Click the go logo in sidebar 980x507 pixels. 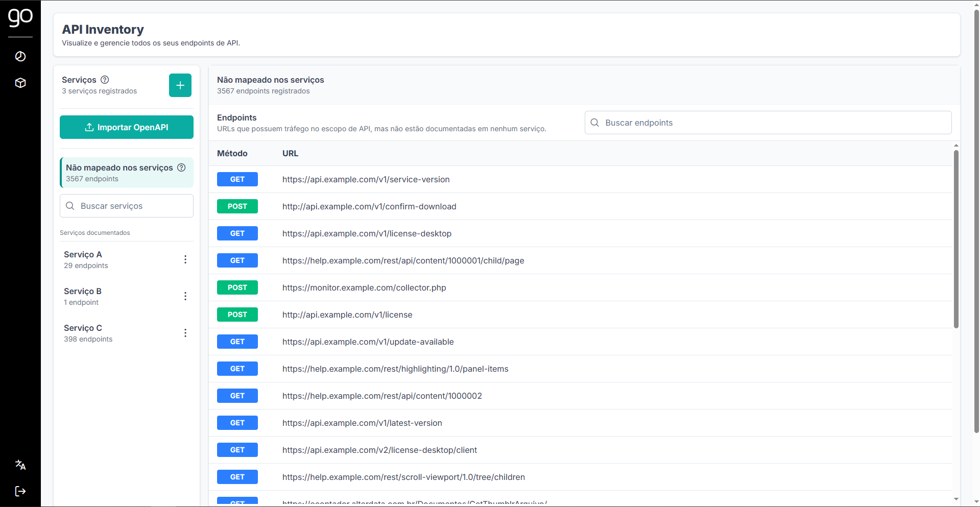[x=20, y=17]
